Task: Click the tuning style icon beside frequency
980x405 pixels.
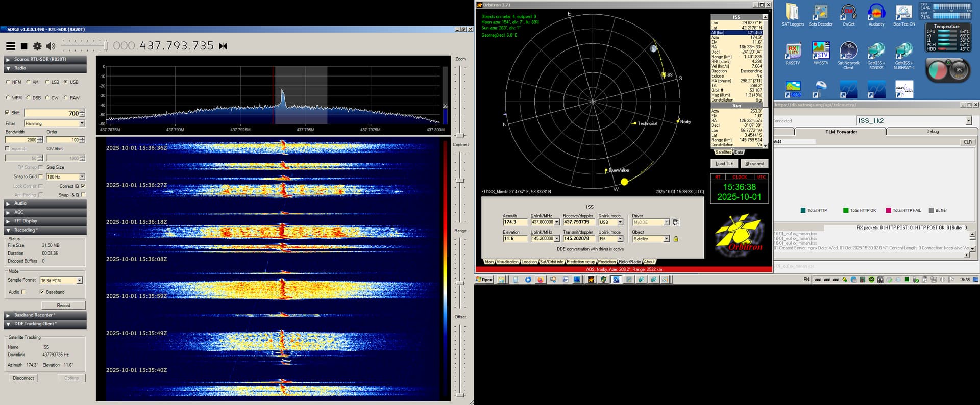Action: click(x=223, y=46)
